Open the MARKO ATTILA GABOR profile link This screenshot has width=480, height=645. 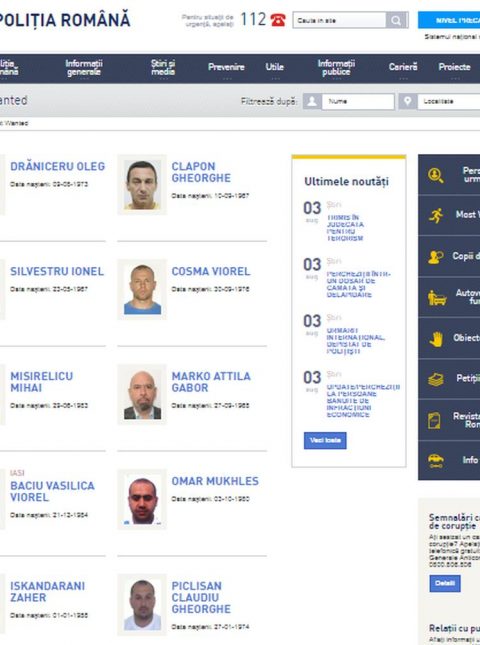pos(211,382)
